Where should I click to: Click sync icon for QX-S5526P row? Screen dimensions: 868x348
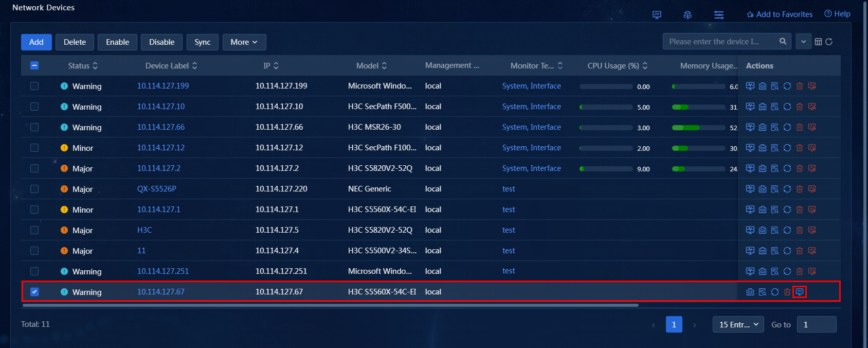pos(787,189)
